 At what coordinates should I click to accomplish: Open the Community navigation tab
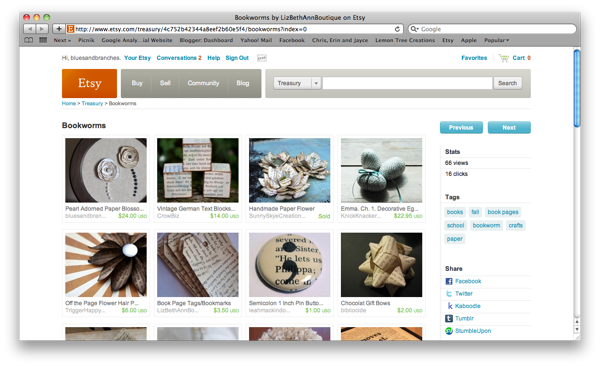click(x=203, y=83)
